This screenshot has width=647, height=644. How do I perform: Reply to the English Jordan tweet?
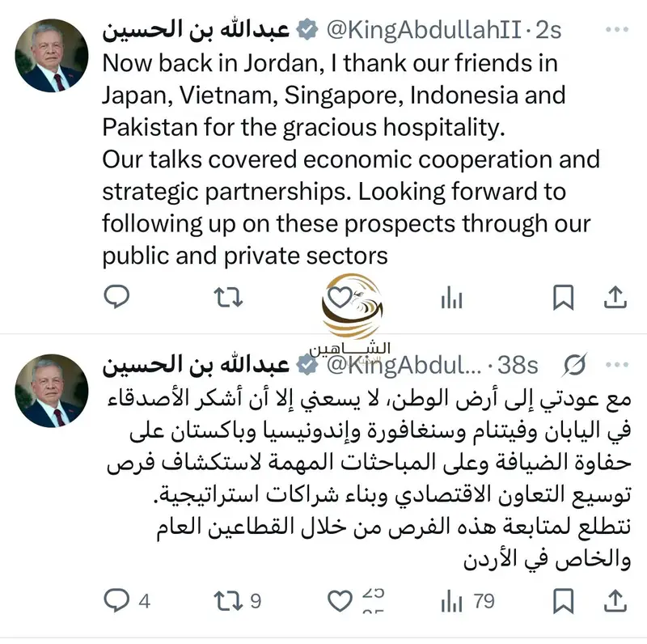[117, 298]
